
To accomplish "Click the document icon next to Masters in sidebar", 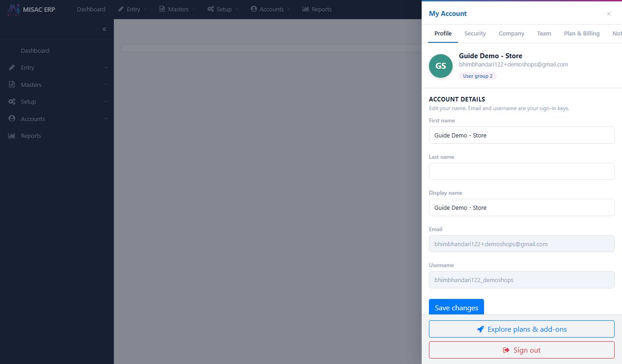I will point(12,85).
